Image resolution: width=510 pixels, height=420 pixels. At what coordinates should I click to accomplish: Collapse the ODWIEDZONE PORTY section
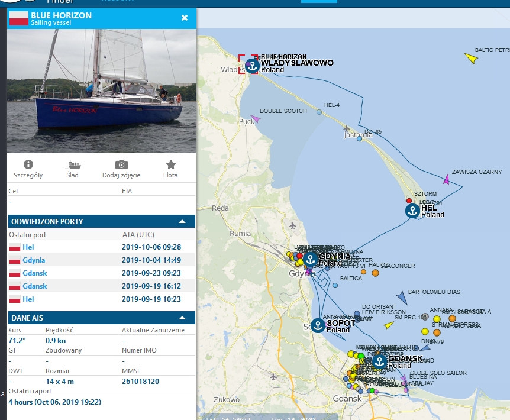pos(182,222)
